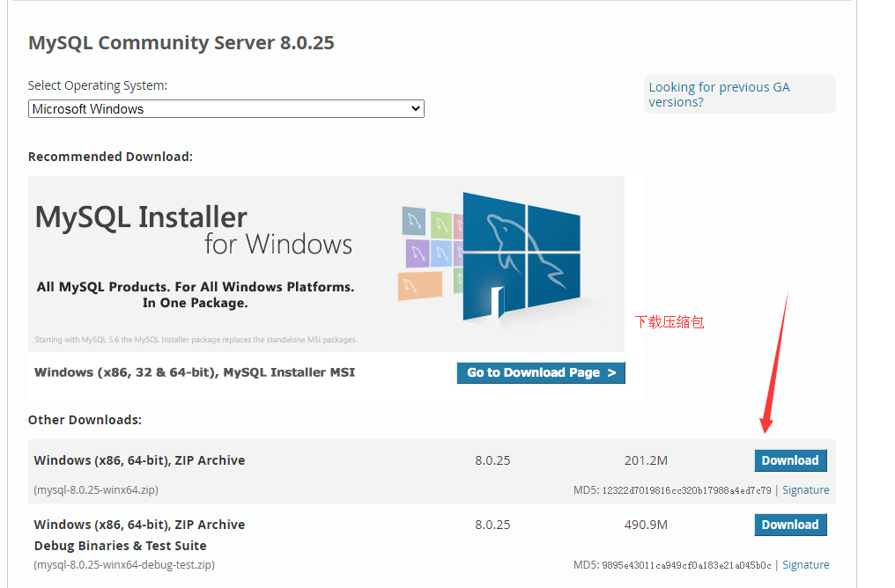Image resolution: width=895 pixels, height=588 pixels.
Task: Open Looking for previous GA versions link
Action: click(719, 95)
